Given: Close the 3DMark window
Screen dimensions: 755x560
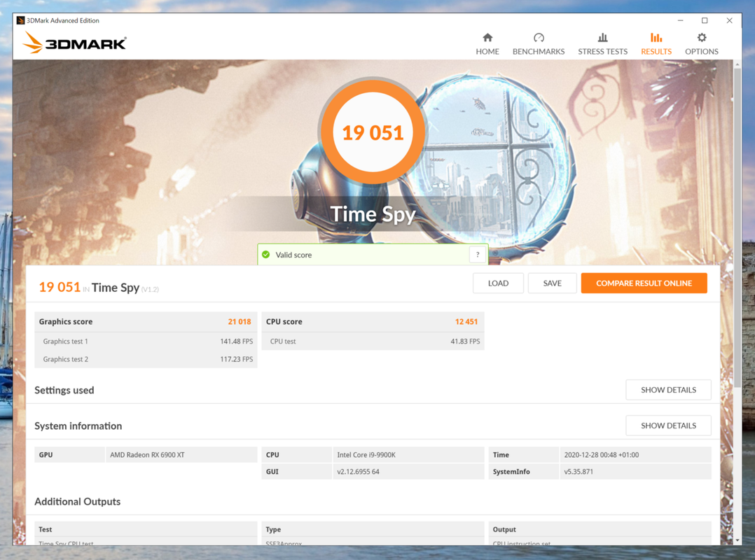Looking at the screenshot, I should (730, 20).
